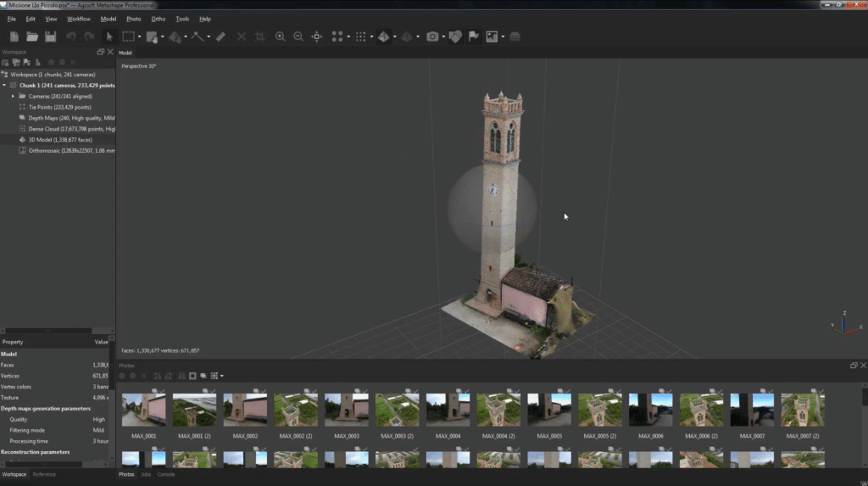Click Add Photos icon in Workspace toolbar

click(16, 63)
